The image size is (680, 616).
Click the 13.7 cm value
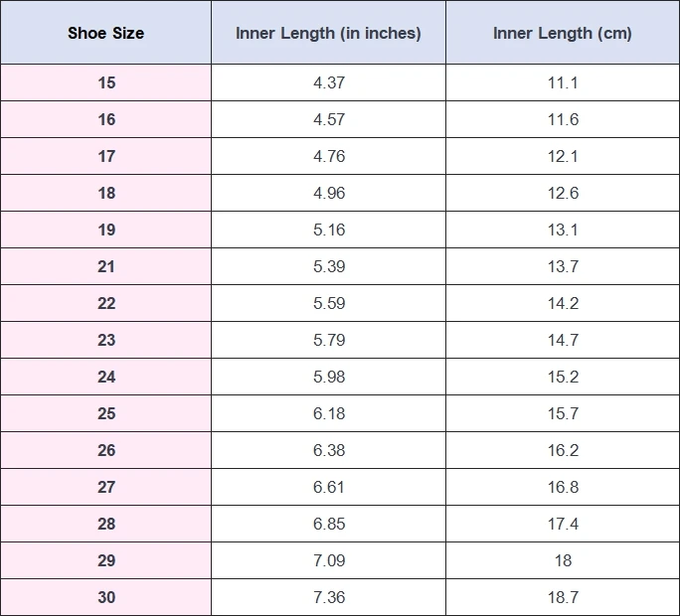(563, 266)
